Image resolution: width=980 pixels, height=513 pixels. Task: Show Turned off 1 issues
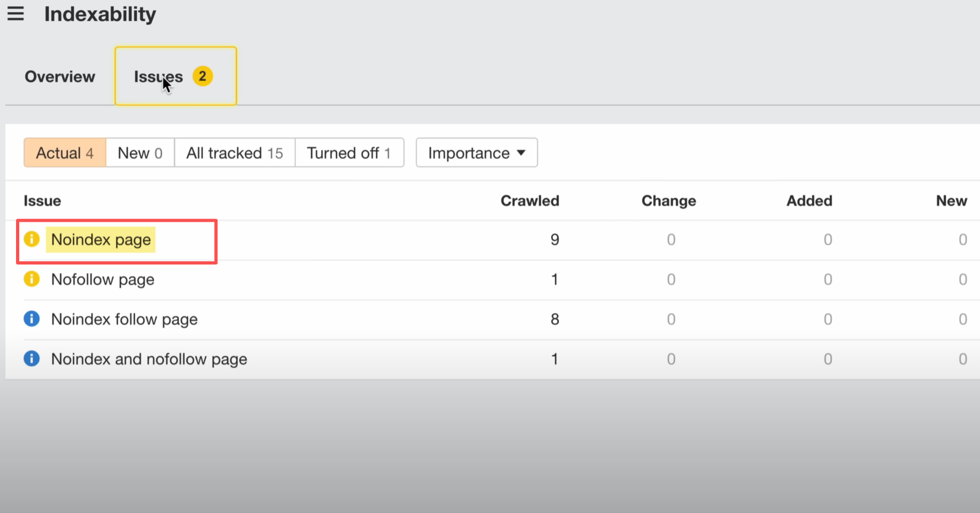coord(349,153)
